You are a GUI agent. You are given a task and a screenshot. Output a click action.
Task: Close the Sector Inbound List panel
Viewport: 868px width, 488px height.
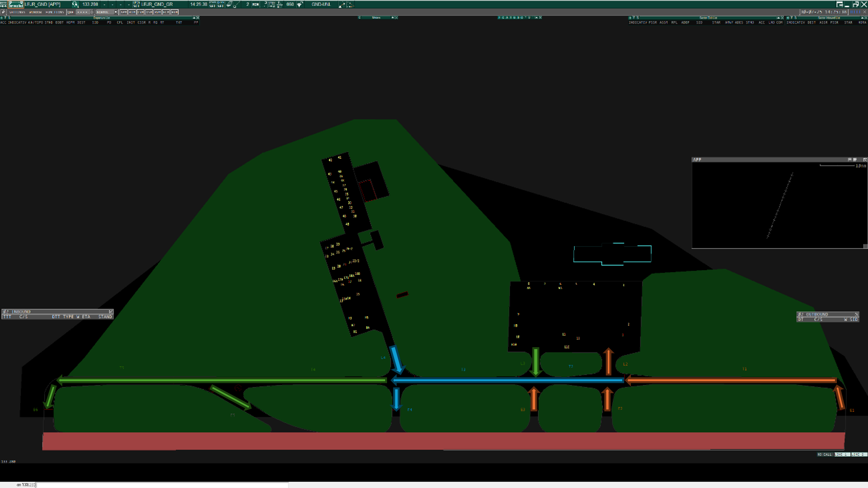[866, 18]
